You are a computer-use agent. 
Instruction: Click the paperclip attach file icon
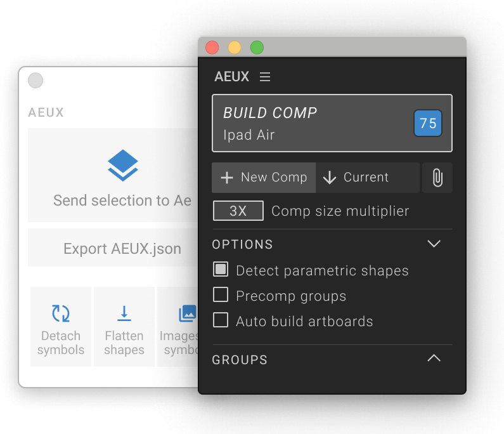coord(437,178)
